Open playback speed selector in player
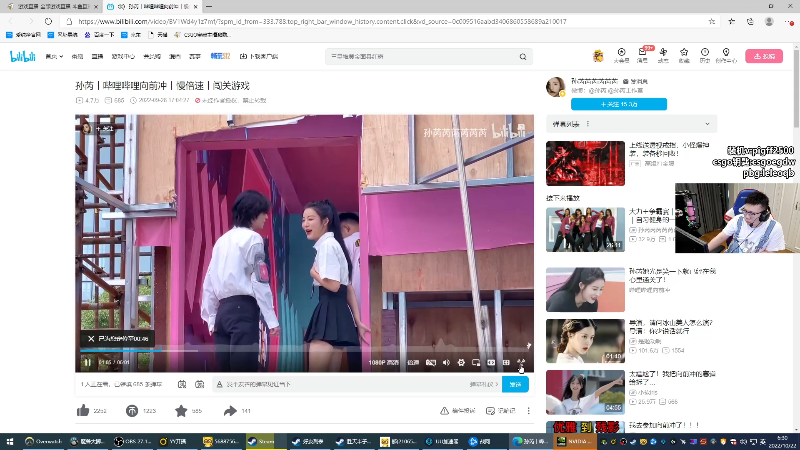 413,362
